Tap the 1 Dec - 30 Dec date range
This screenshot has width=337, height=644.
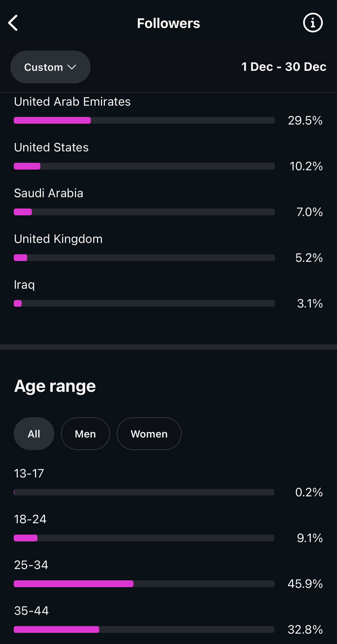[x=284, y=67]
